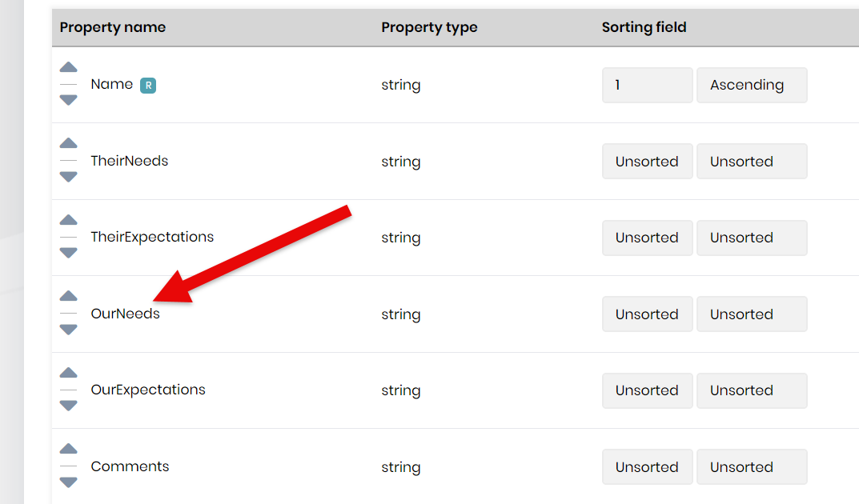The width and height of the screenshot is (859, 504).
Task: Move OurExpectations row up
Action: (x=69, y=373)
